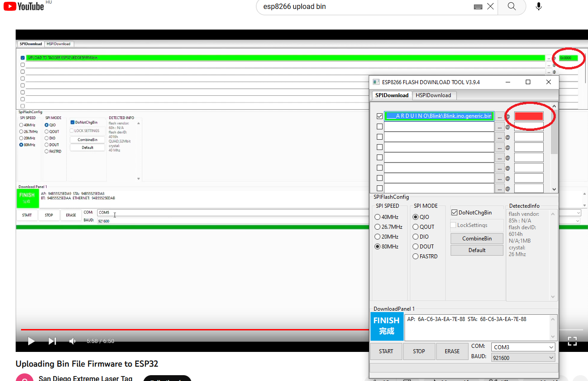This screenshot has height=381, width=588.
Task: Uncheck the Blink.ino.generic.bin file checkbox
Action: pos(379,116)
